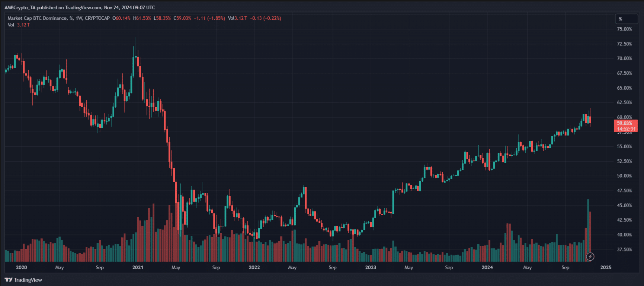This screenshot has width=644, height=286.
Task: Click the 2021 time axis label
Action: [138, 267]
